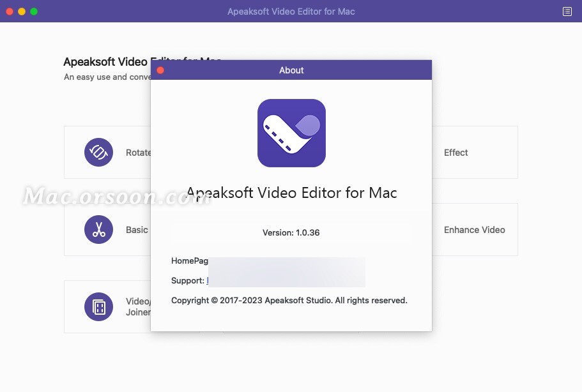
Task: Open the Effect card
Action: click(475, 152)
